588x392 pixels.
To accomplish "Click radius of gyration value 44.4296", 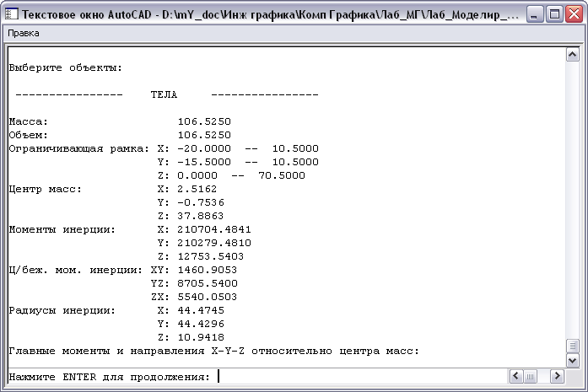I will tap(201, 325).
